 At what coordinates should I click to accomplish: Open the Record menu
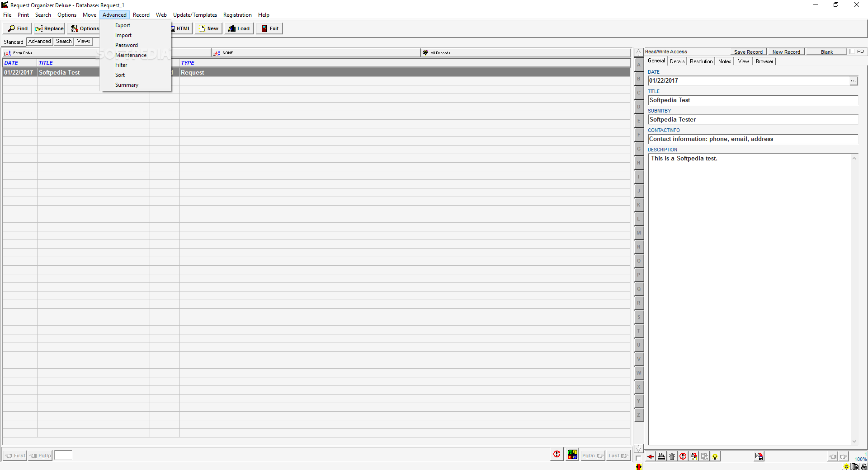point(141,15)
